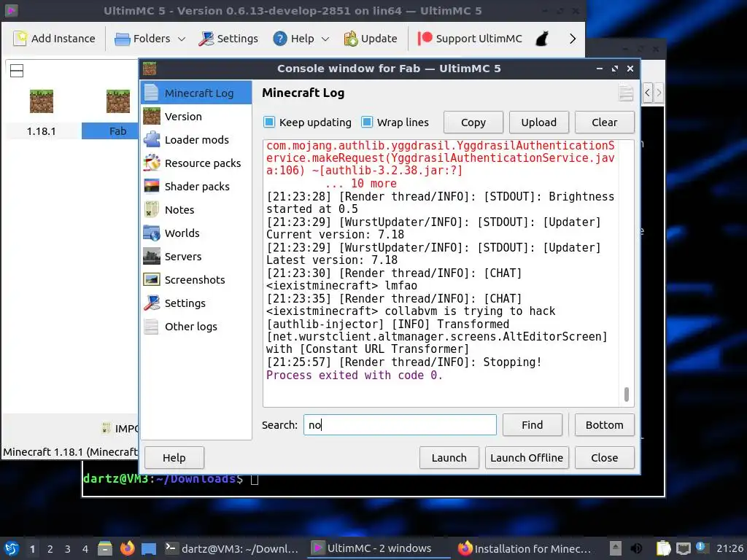Click Support UltimMC toolbar button
Screen dimensions: 747x560
[470, 39]
